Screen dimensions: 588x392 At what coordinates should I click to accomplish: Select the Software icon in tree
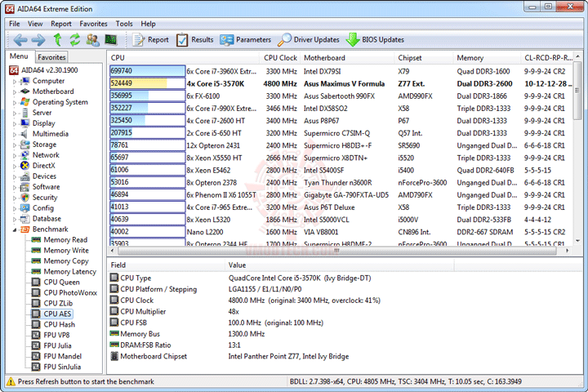[24, 187]
